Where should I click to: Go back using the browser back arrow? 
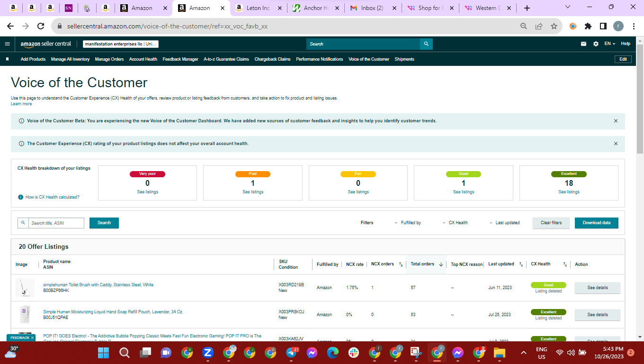coord(10,26)
